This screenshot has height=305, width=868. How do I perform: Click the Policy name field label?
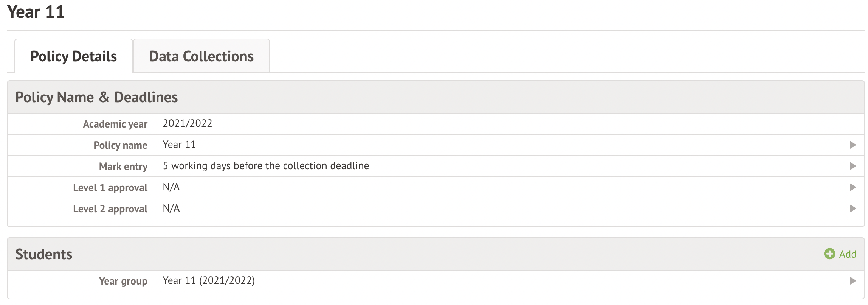click(x=120, y=145)
